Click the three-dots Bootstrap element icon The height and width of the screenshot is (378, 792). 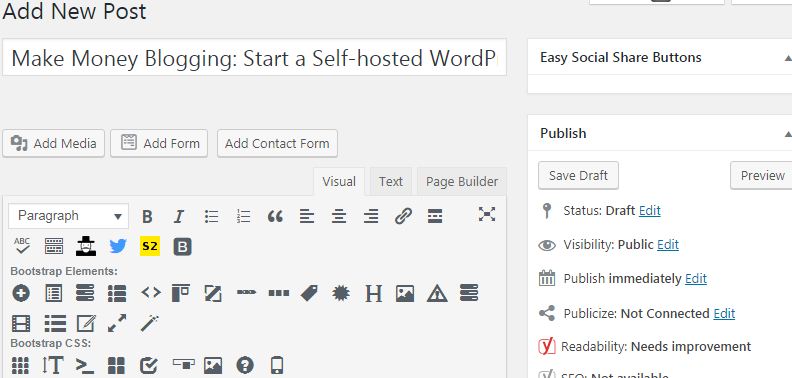(x=278, y=293)
